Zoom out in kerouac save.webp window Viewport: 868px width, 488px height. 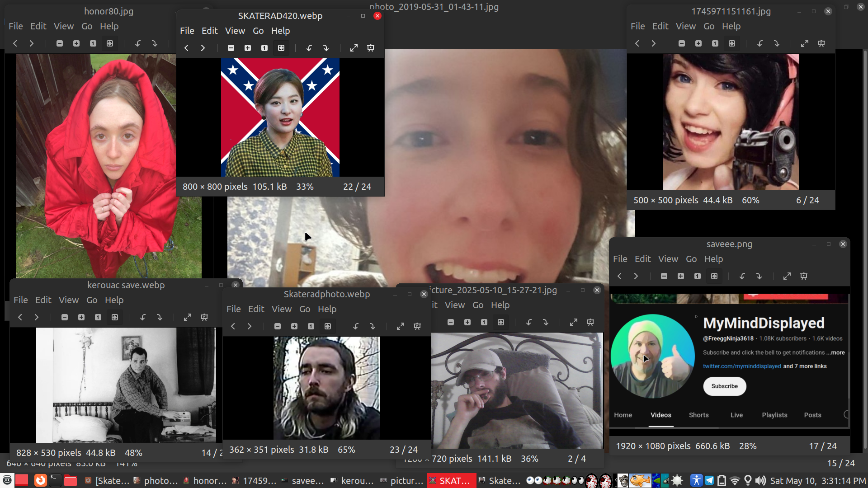(x=65, y=317)
